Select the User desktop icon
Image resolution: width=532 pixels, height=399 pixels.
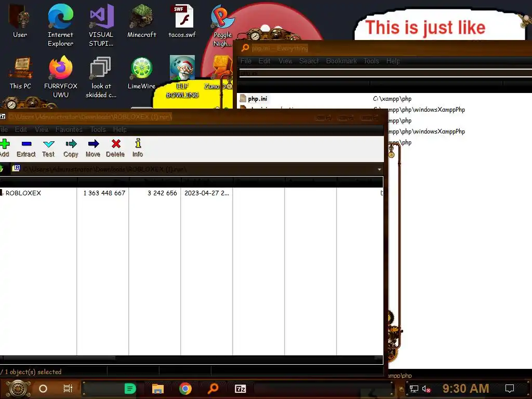click(20, 21)
